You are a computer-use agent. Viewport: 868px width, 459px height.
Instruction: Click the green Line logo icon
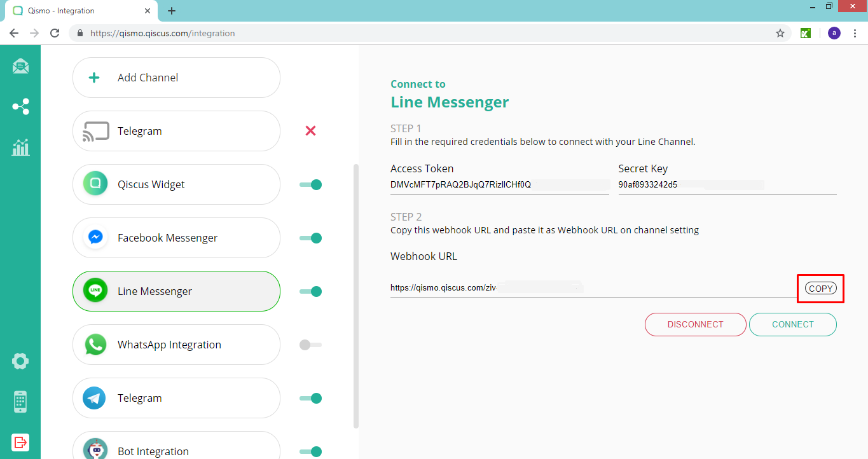click(x=95, y=291)
